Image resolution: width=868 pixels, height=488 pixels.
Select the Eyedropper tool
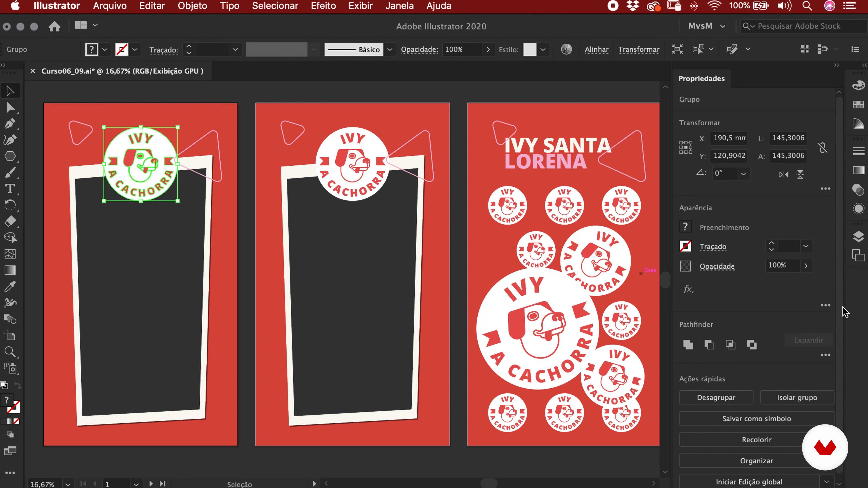click(x=10, y=287)
